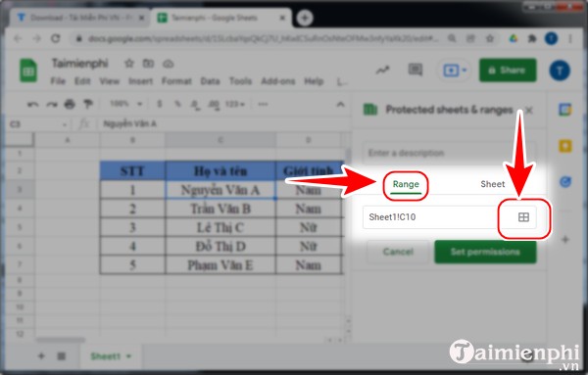The width and height of the screenshot is (588, 375).
Task: Click the Taimienphi document title
Action: tap(79, 64)
